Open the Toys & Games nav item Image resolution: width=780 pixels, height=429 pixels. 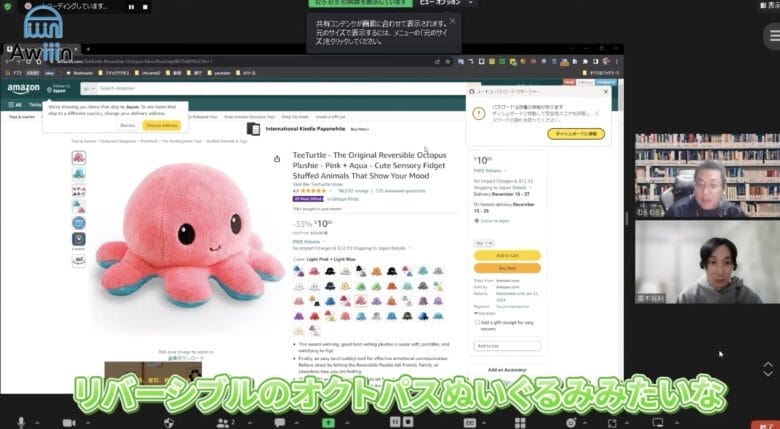pos(22,117)
